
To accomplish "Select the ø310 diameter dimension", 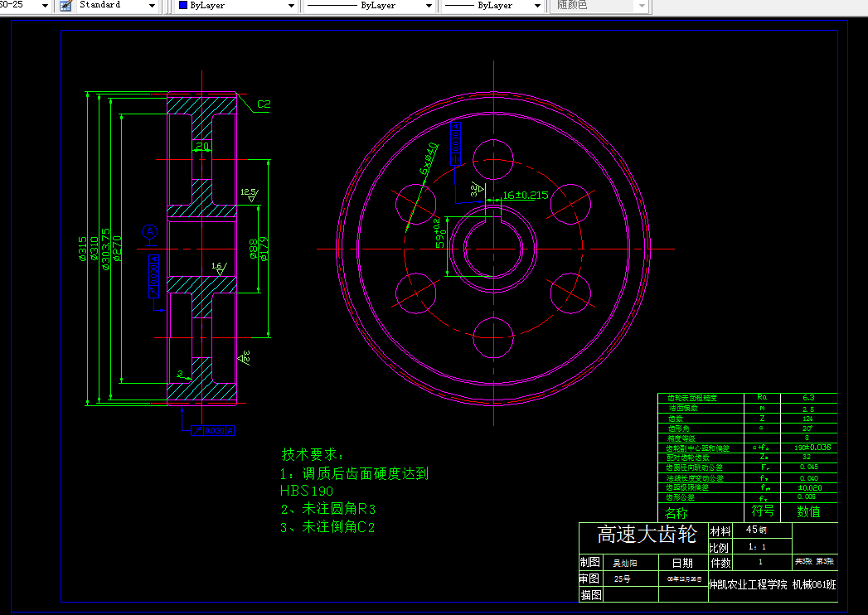I will (x=95, y=249).
